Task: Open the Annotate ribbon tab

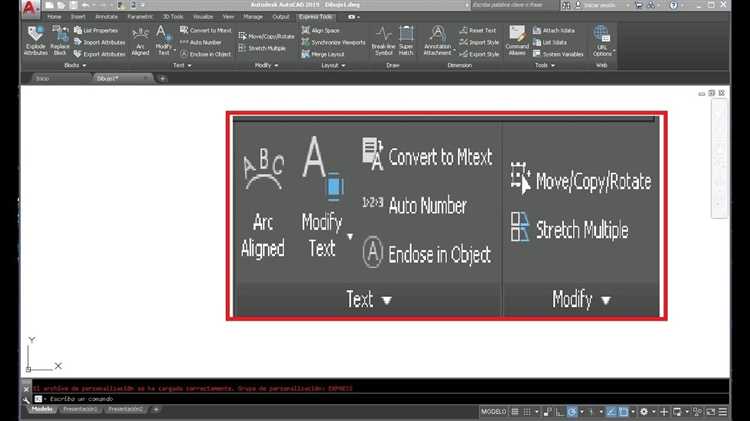Action: click(106, 17)
